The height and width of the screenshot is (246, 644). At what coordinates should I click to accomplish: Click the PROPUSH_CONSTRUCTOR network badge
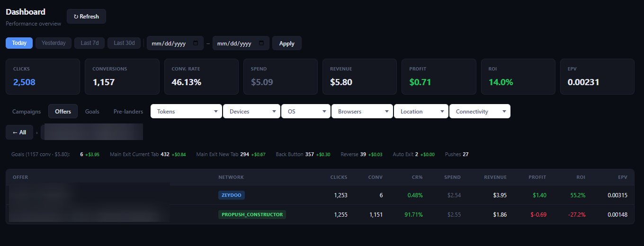[x=252, y=214]
